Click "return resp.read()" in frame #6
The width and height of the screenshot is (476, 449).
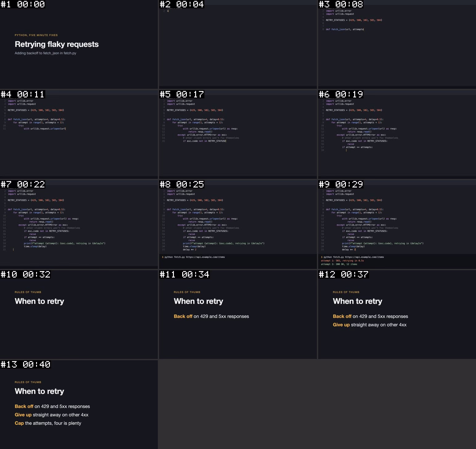coord(359,132)
